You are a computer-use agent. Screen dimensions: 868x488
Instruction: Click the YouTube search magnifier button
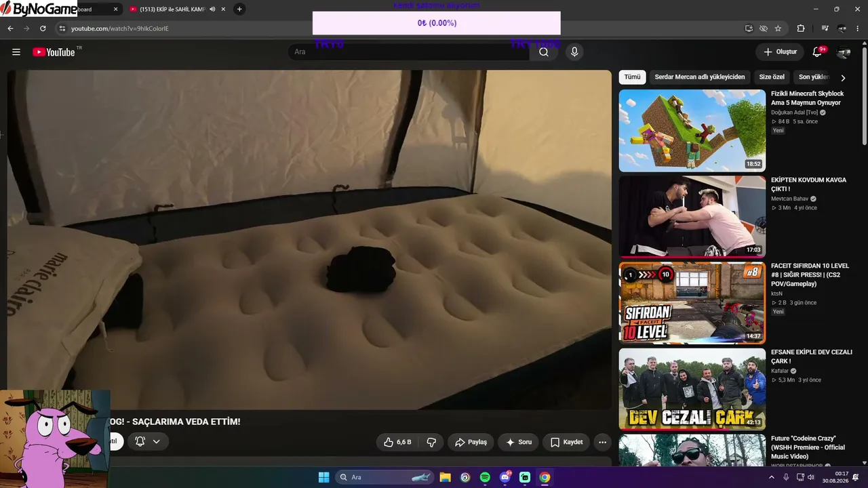point(544,52)
